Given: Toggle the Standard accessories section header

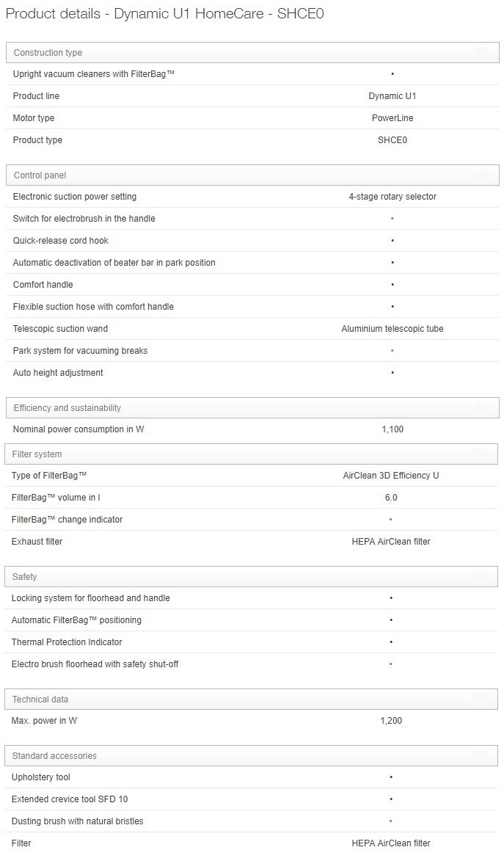Looking at the screenshot, I should click(x=251, y=756).
